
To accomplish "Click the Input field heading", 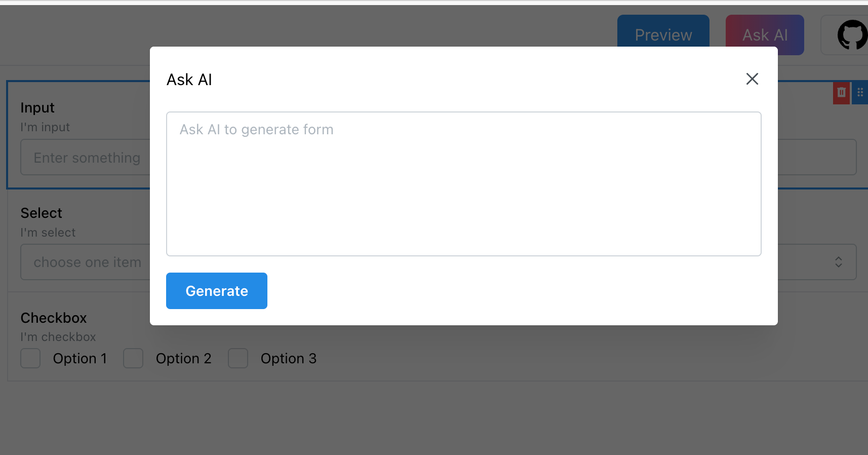I will point(37,108).
